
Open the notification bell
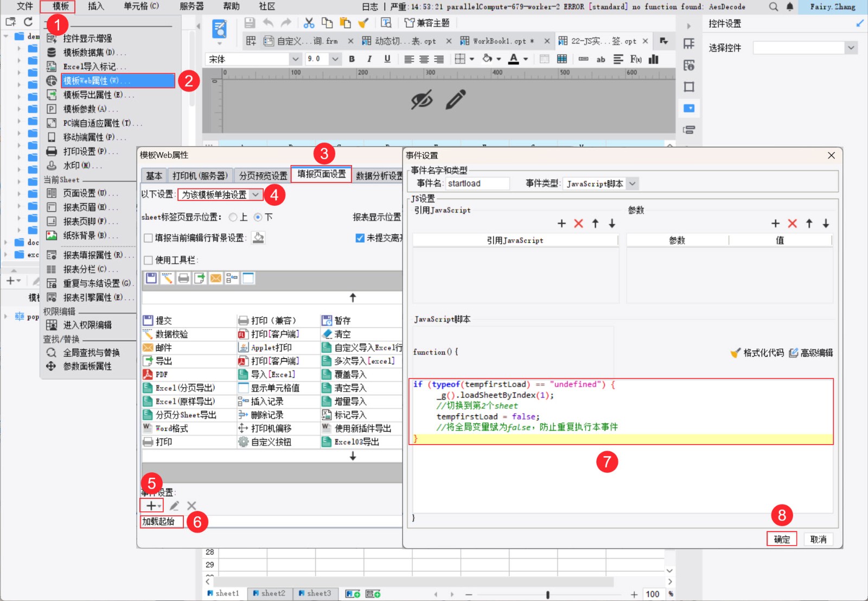pyautogui.click(x=790, y=7)
